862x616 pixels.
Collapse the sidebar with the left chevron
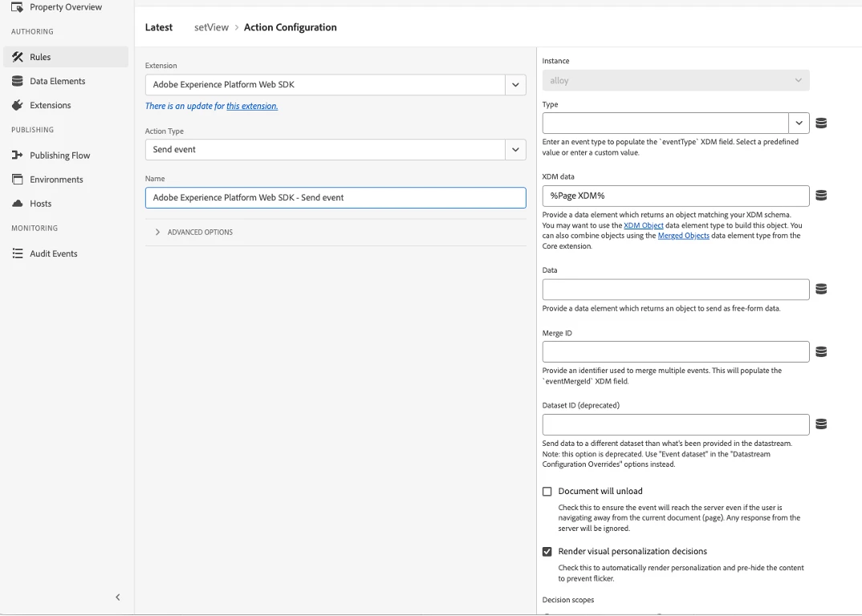(x=118, y=598)
